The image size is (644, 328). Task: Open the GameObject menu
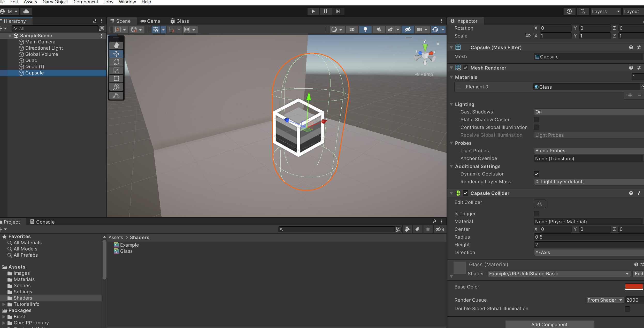coord(55,2)
